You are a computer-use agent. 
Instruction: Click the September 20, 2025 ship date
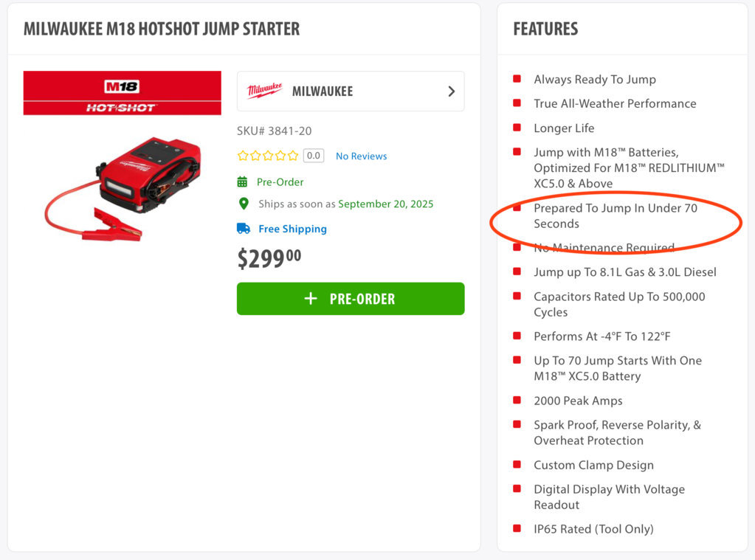coord(386,204)
